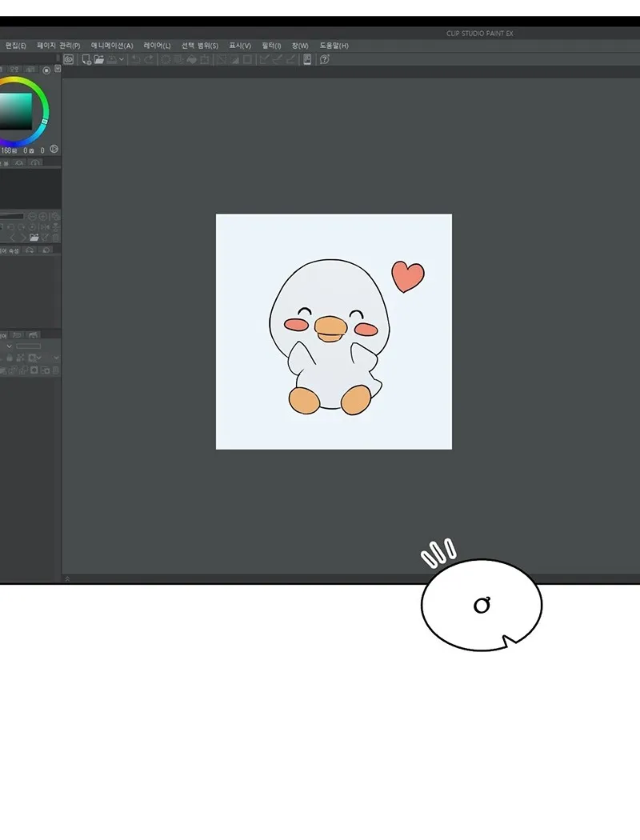Image resolution: width=640 pixels, height=840 pixels.
Task: Expand the color wheel panel menu
Action: click(x=58, y=70)
